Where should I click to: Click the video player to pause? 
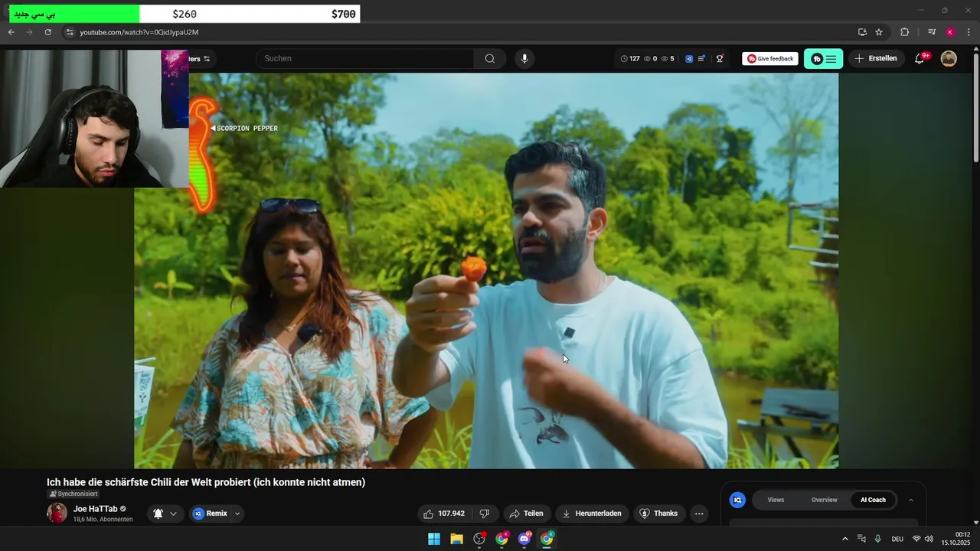(x=486, y=270)
